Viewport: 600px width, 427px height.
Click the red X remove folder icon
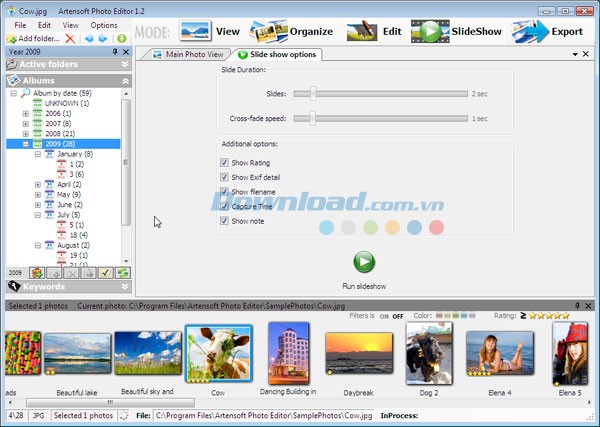coord(70,38)
